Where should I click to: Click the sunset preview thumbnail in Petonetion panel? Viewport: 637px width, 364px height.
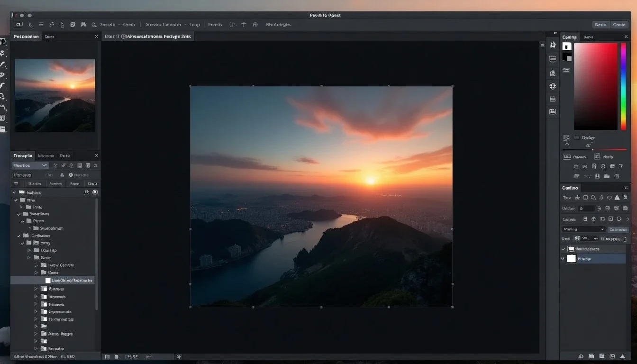point(55,96)
